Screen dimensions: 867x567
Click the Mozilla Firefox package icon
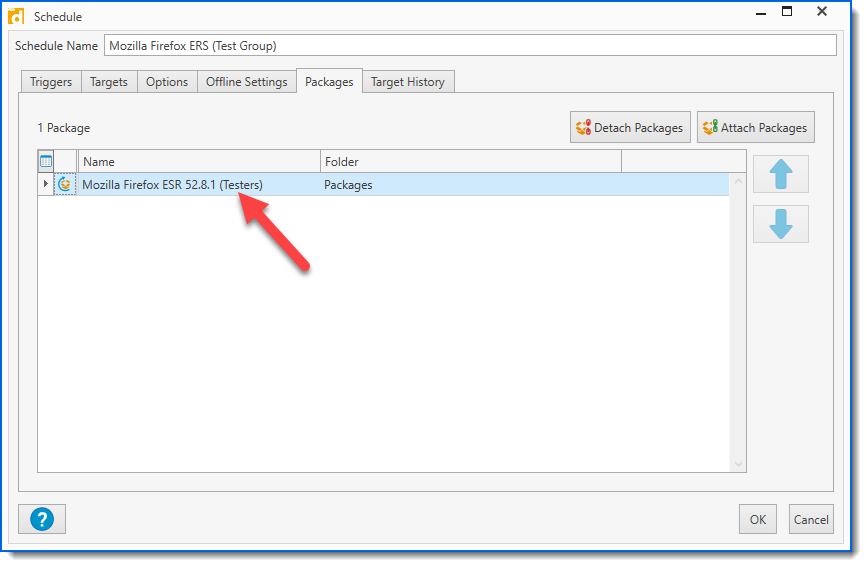(x=65, y=184)
